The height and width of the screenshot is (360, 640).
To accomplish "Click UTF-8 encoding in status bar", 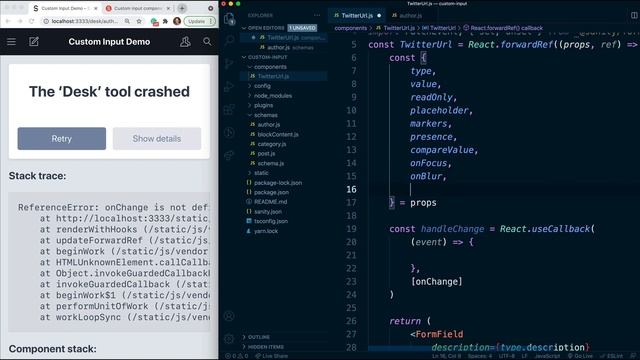I will click(507, 356).
